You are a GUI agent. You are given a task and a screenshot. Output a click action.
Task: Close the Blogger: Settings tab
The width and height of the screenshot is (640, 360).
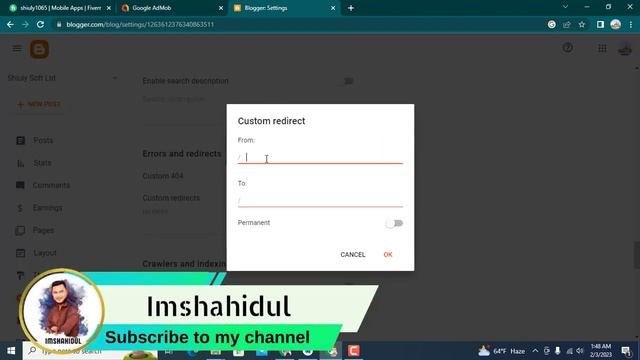click(x=333, y=8)
